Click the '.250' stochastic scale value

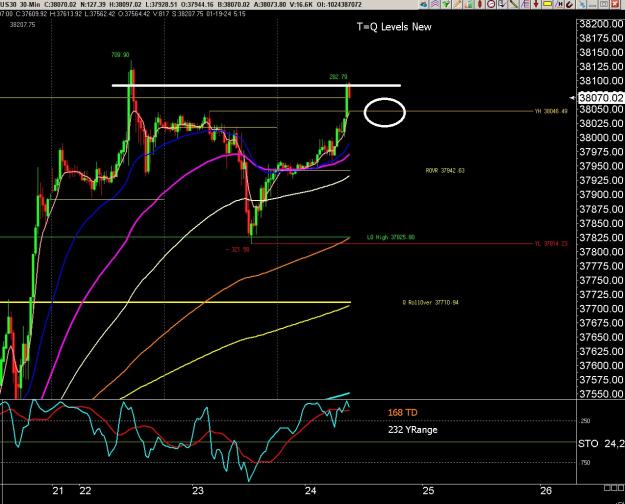point(585,421)
